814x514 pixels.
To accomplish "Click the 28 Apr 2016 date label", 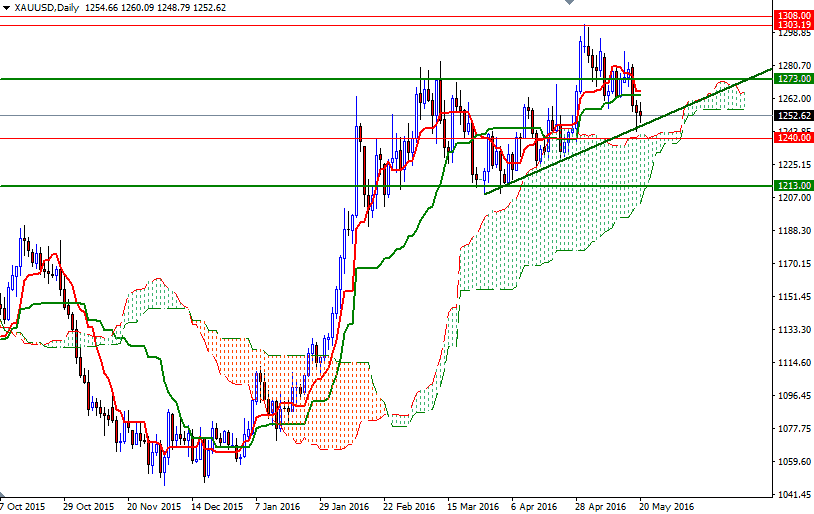I will 601,506.
